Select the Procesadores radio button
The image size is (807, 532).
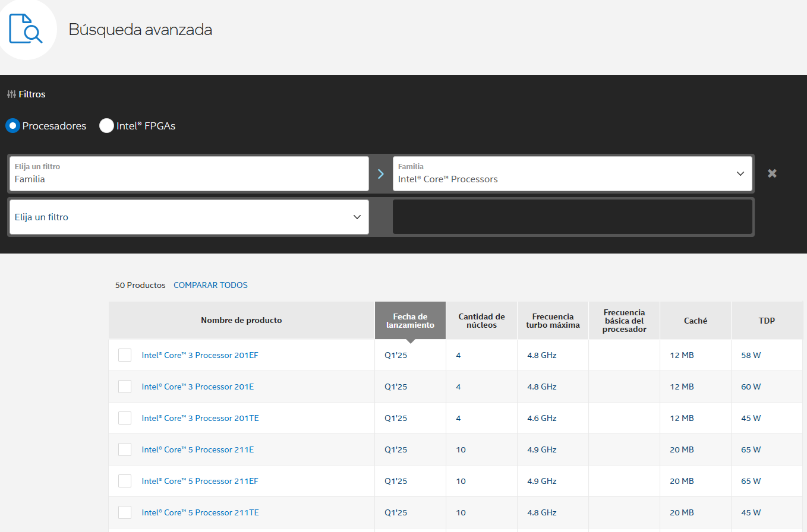pos(12,126)
